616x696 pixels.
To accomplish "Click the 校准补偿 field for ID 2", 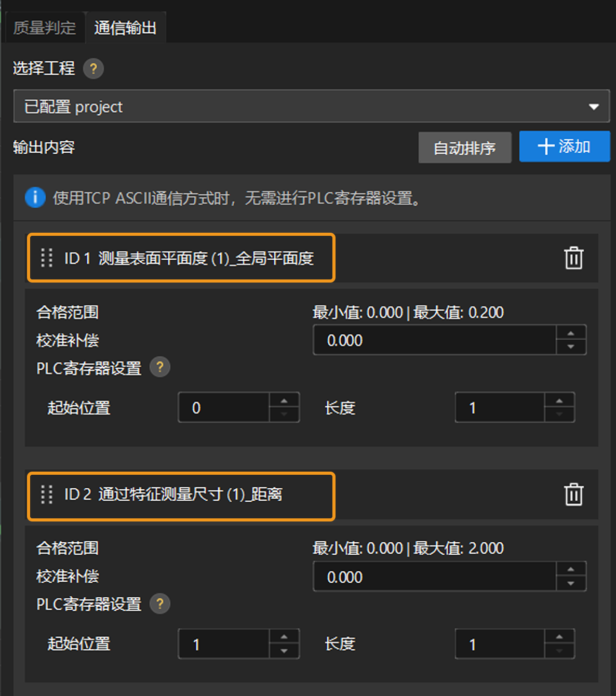I will pos(435,577).
